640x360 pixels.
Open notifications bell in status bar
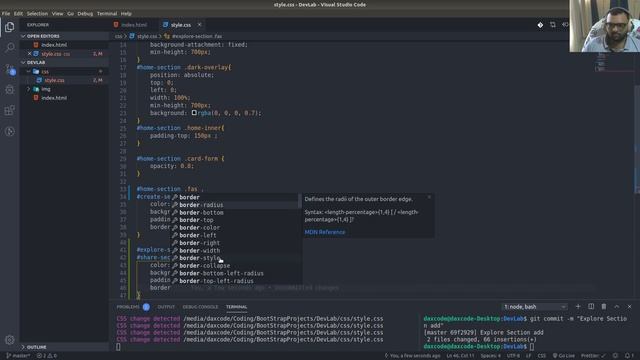(x=627, y=356)
